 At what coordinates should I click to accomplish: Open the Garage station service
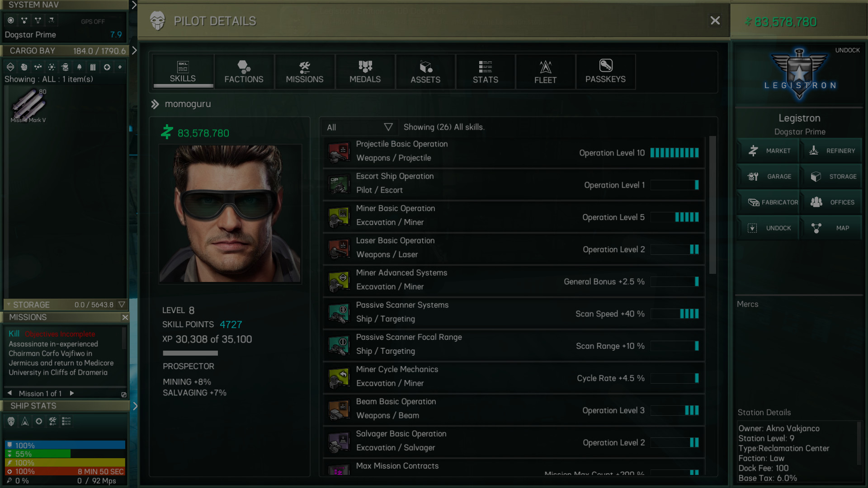pyautogui.click(x=768, y=176)
